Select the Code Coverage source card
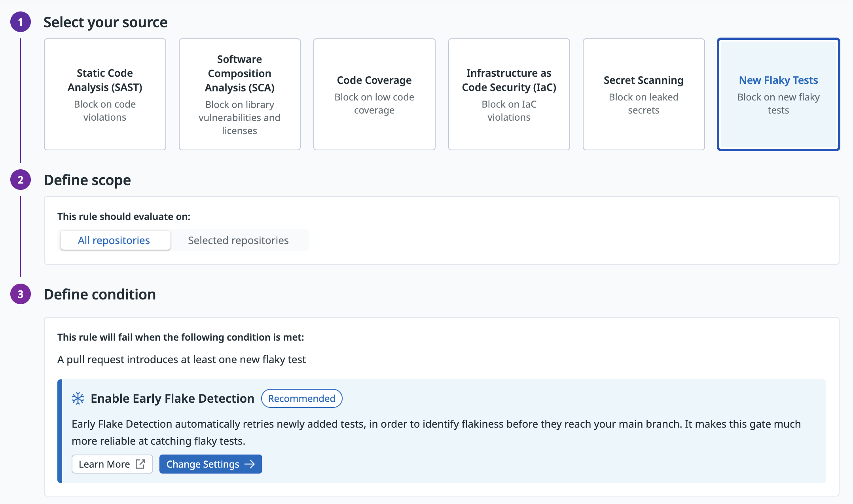853x504 pixels. pyautogui.click(x=374, y=94)
